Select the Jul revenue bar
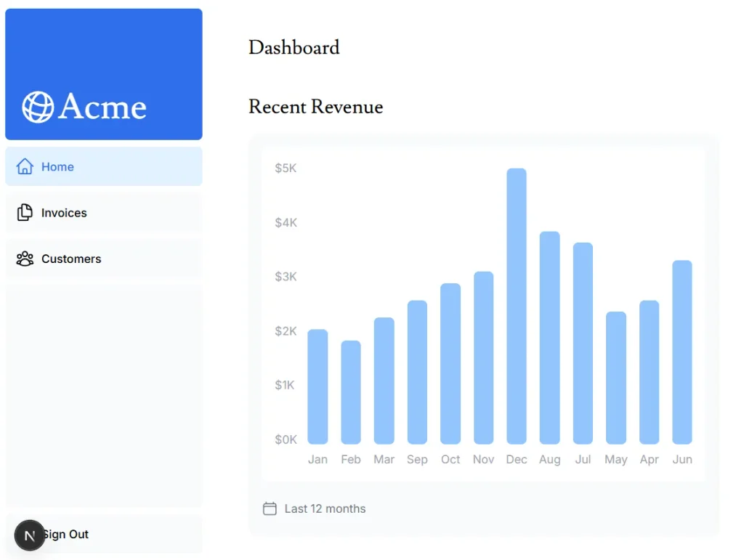Image resolution: width=744 pixels, height=560 pixels. click(x=583, y=344)
